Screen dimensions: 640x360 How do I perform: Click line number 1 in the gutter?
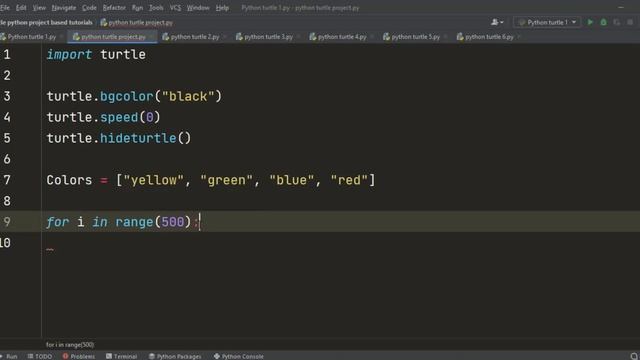coord(7,54)
